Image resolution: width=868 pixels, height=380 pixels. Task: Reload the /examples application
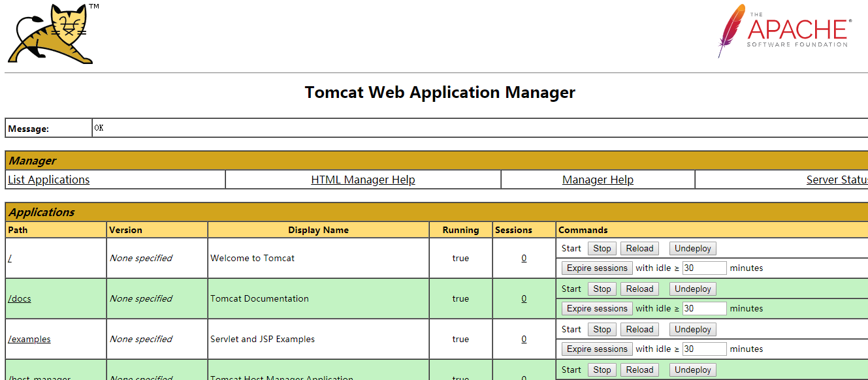click(639, 329)
